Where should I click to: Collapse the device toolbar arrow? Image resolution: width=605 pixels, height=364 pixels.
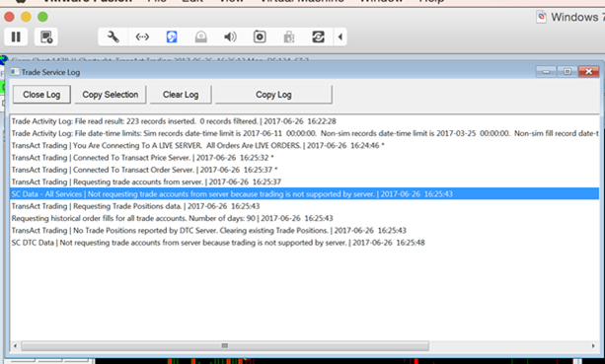pyautogui.click(x=340, y=37)
